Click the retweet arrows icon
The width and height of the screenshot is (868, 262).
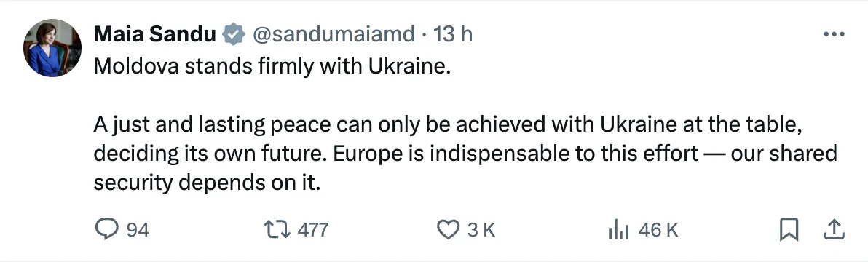[277, 229]
